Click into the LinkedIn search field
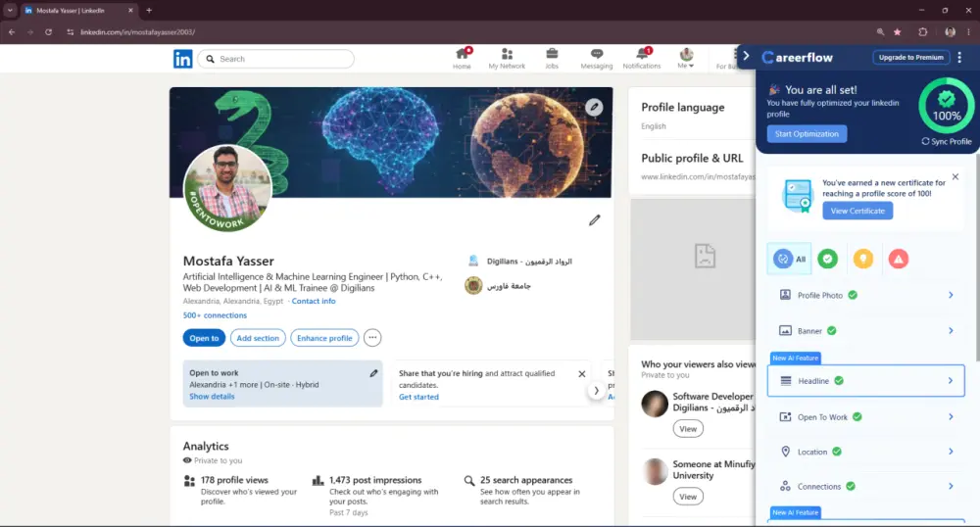This screenshot has height=527, width=980. click(x=276, y=59)
